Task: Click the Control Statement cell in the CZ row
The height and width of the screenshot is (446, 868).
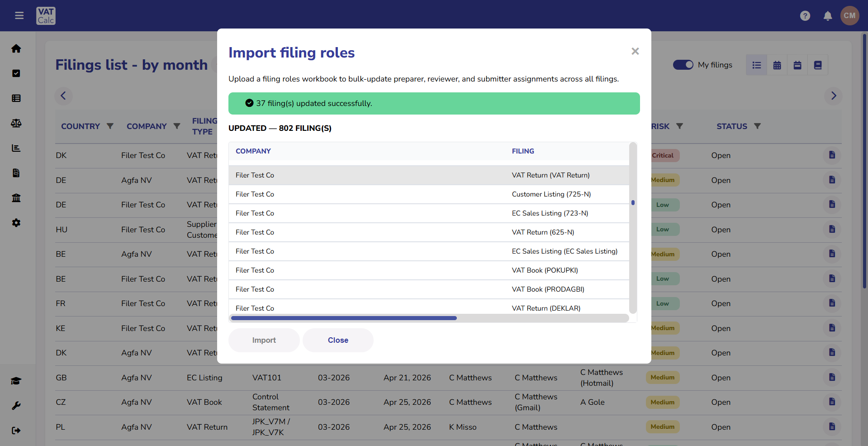Action: pyautogui.click(x=271, y=402)
